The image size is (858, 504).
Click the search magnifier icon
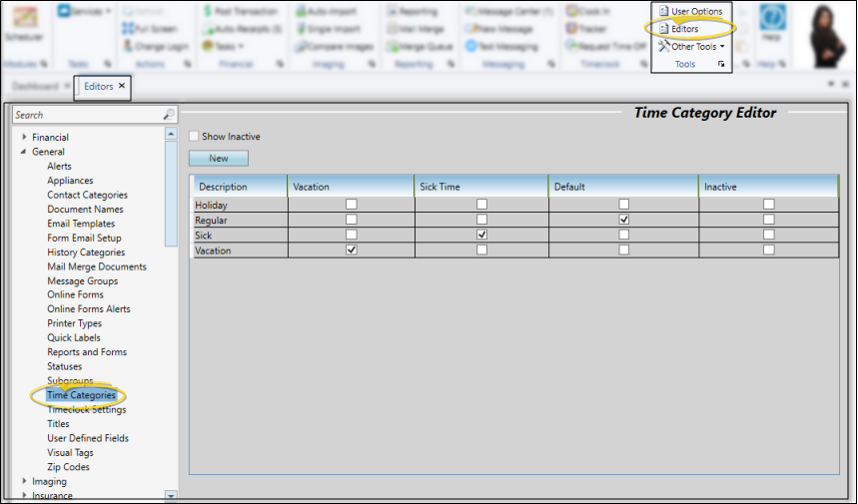point(169,116)
